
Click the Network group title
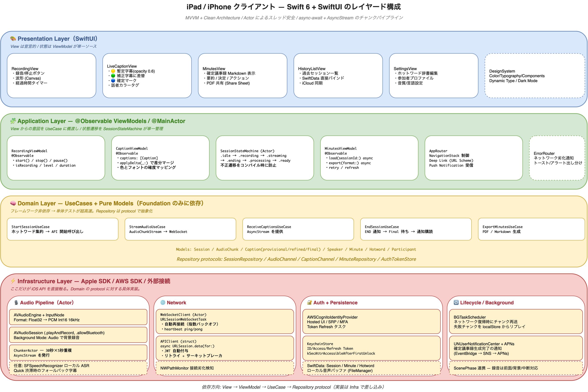(x=176, y=303)
